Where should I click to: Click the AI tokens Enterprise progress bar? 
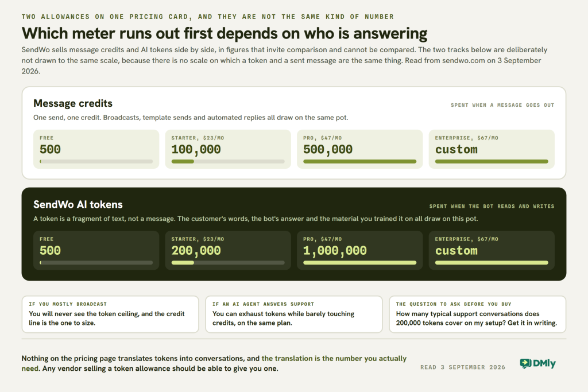point(492,263)
